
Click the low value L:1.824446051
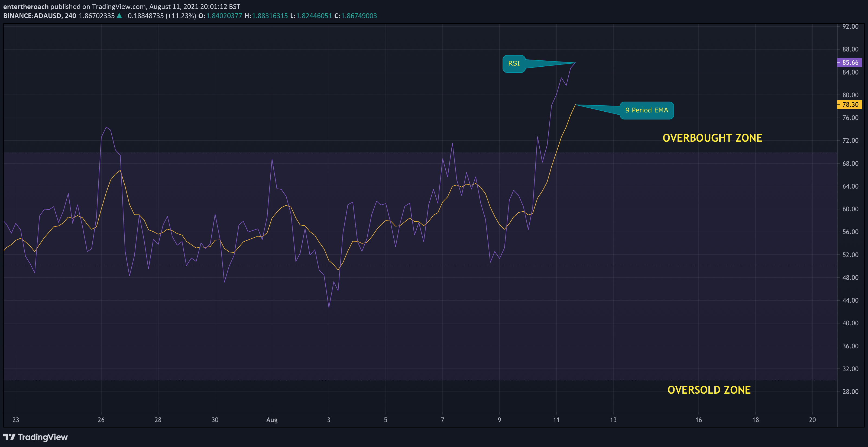pyautogui.click(x=311, y=16)
